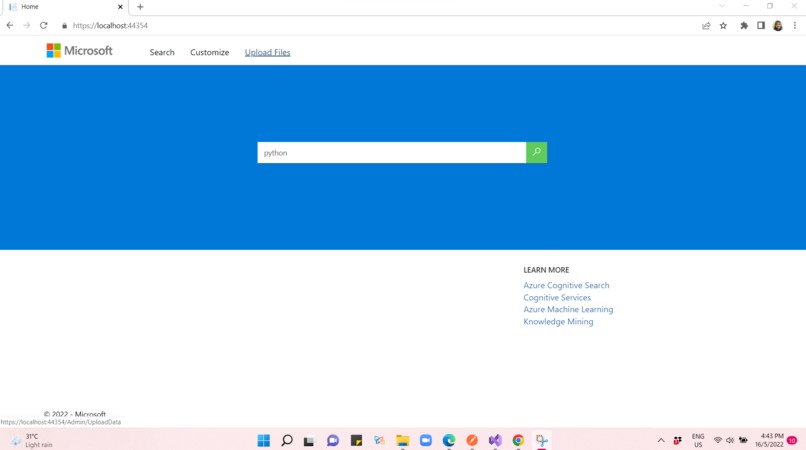Open Wi-Fi network settings in tray
This screenshot has width=806, height=450.
pyautogui.click(x=718, y=441)
